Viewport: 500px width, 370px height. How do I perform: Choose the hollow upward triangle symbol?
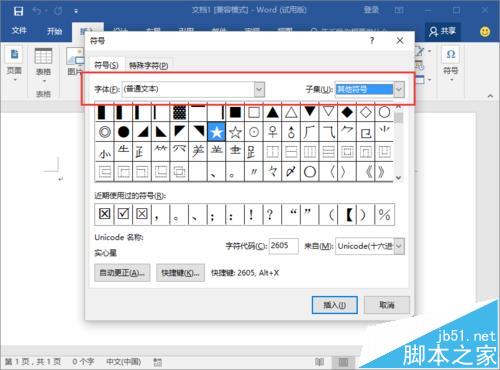[x=291, y=112]
